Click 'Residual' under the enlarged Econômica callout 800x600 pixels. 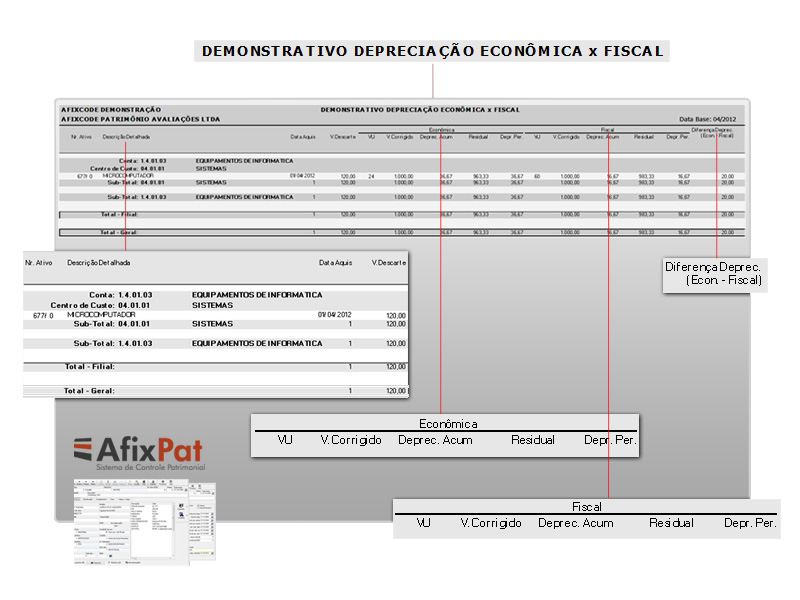(533, 440)
